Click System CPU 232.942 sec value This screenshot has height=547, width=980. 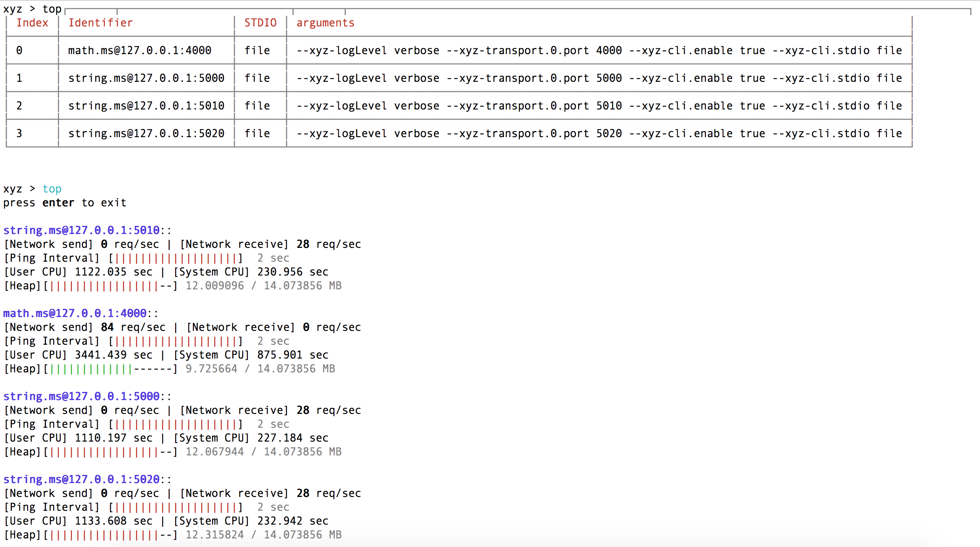click(293, 521)
